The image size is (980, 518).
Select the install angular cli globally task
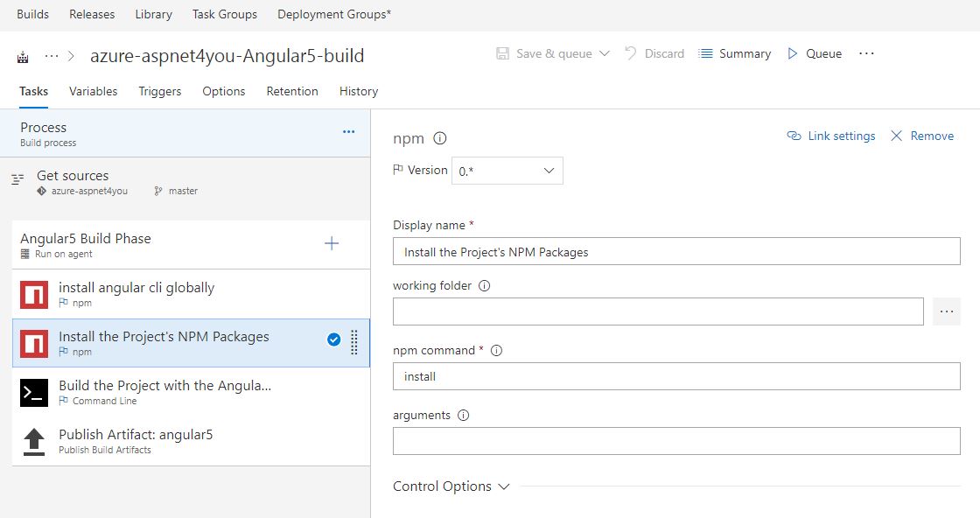[x=192, y=294]
